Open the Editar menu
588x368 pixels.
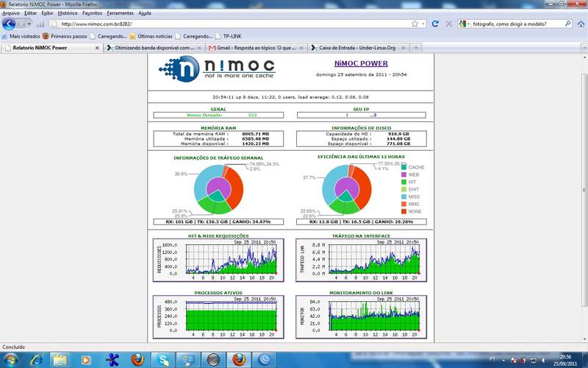(x=31, y=13)
